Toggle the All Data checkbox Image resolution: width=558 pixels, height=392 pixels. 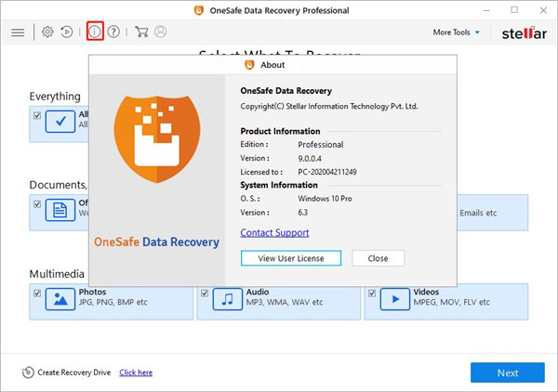[x=37, y=116]
